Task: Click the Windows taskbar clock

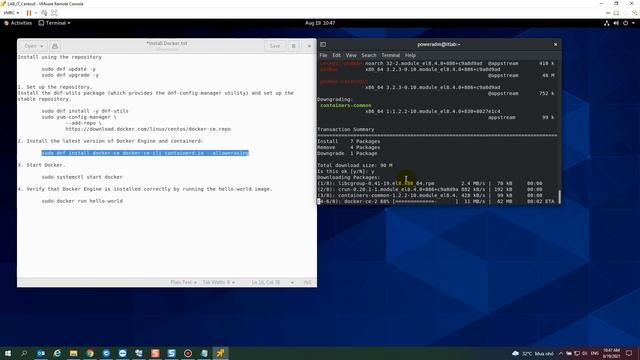Action: tap(611, 353)
